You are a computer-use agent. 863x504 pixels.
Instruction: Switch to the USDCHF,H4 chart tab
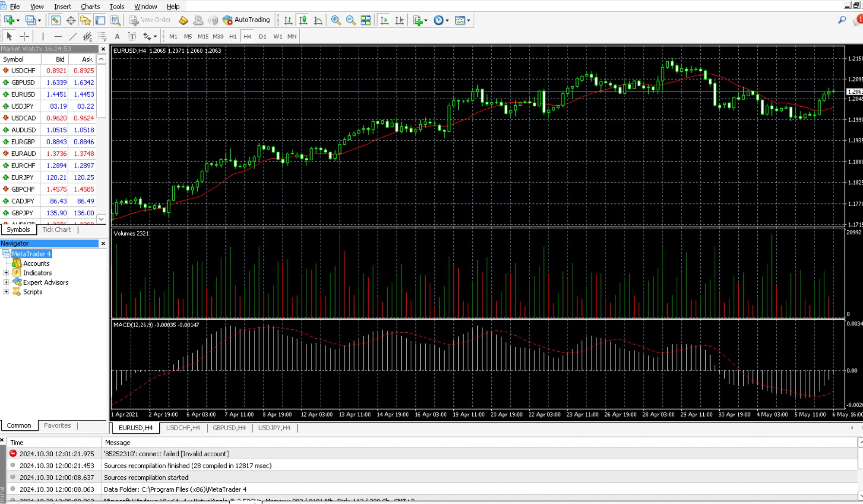click(x=183, y=427)
